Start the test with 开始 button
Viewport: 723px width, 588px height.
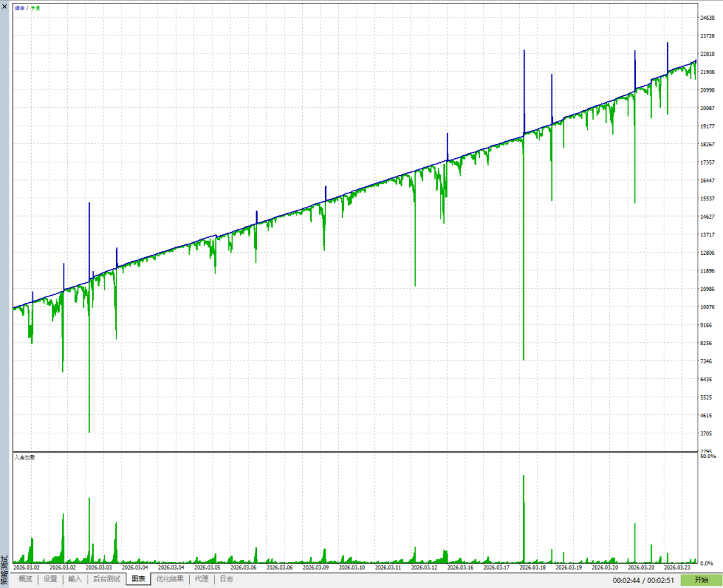(x=701, y=580)
